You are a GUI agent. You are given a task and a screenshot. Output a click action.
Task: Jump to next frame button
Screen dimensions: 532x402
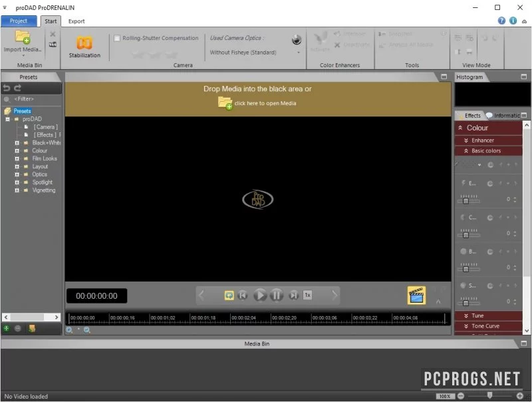(x=293, y=296)
